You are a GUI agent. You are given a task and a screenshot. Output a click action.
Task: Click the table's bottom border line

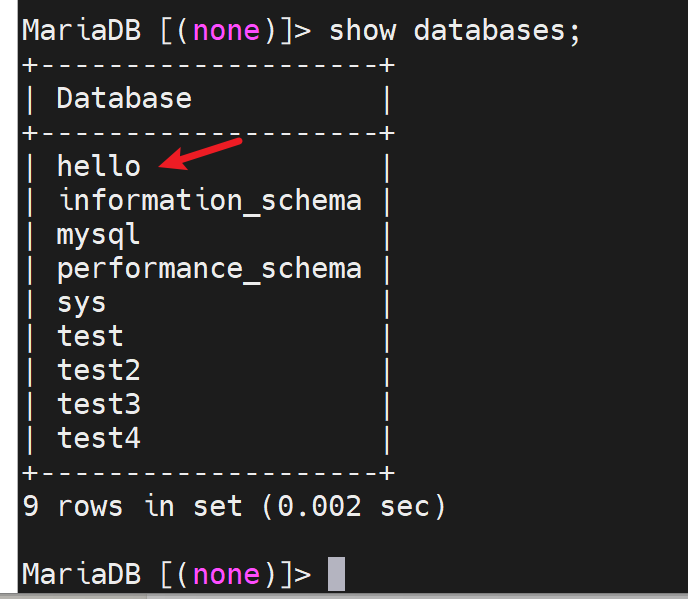pyautogui.click(x=209, y=472)
